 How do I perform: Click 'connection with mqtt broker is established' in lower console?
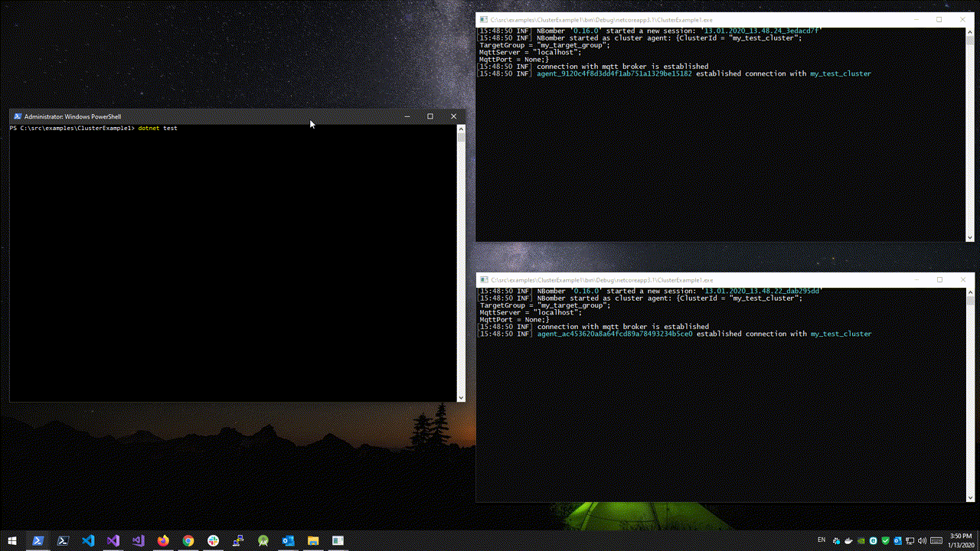click(x=623, y=327)
